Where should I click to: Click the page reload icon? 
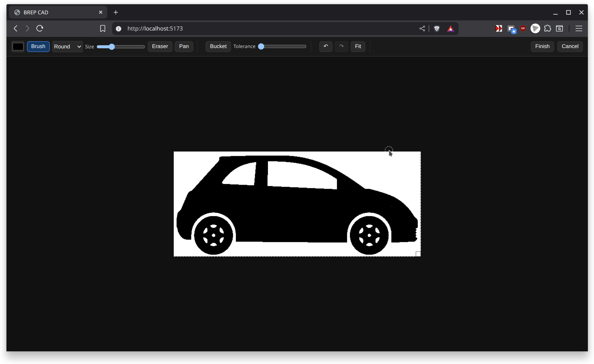click(x=40, y=29)
